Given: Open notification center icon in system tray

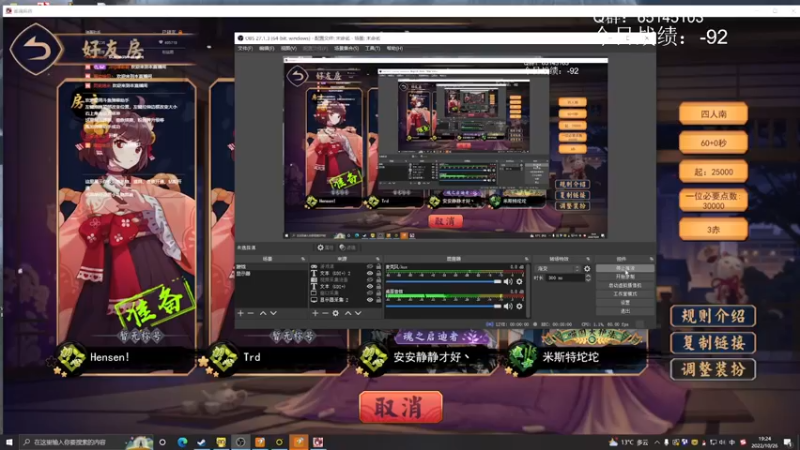Looking at the screenshot, I should coord(788,442).
